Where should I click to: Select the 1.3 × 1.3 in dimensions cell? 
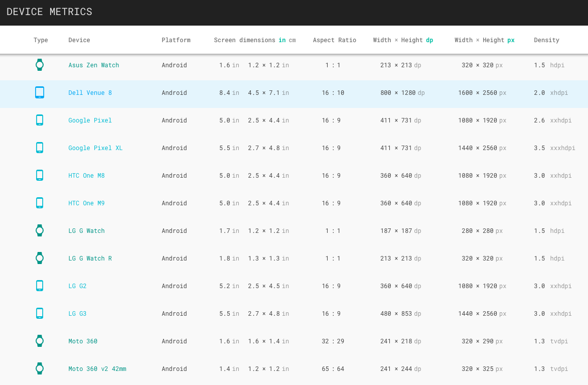(268, 258)
